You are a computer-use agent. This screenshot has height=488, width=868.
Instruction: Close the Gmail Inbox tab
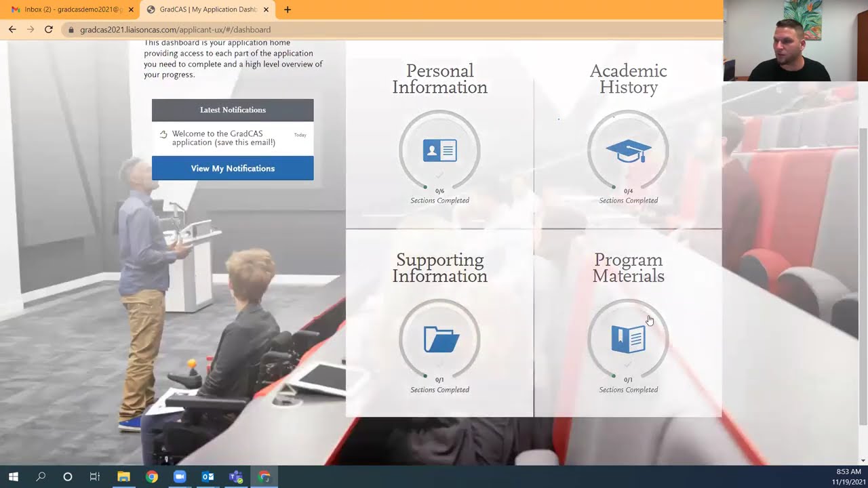(x=131, y=9)
